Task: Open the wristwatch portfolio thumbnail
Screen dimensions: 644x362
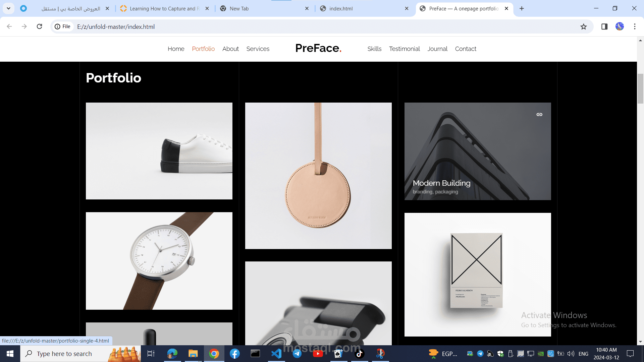Action: (x=159, y=261)
